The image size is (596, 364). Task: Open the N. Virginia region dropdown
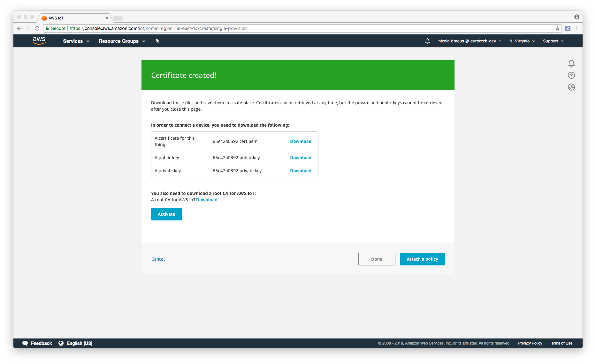coord(522,41)
